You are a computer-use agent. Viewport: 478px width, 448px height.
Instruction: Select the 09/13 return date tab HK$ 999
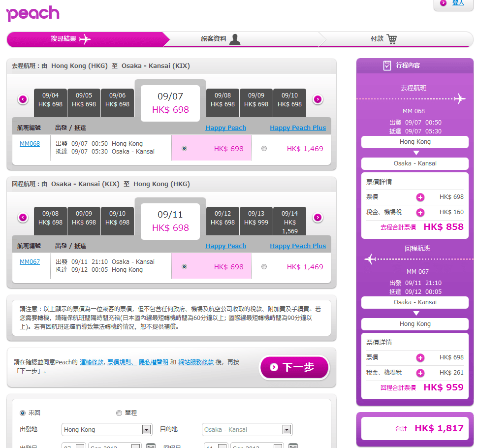click(256, 218)
